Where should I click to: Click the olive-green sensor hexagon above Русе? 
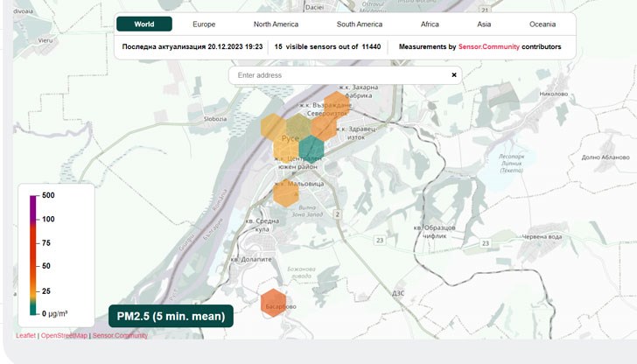pyautogui.click(x=298, y=126)
